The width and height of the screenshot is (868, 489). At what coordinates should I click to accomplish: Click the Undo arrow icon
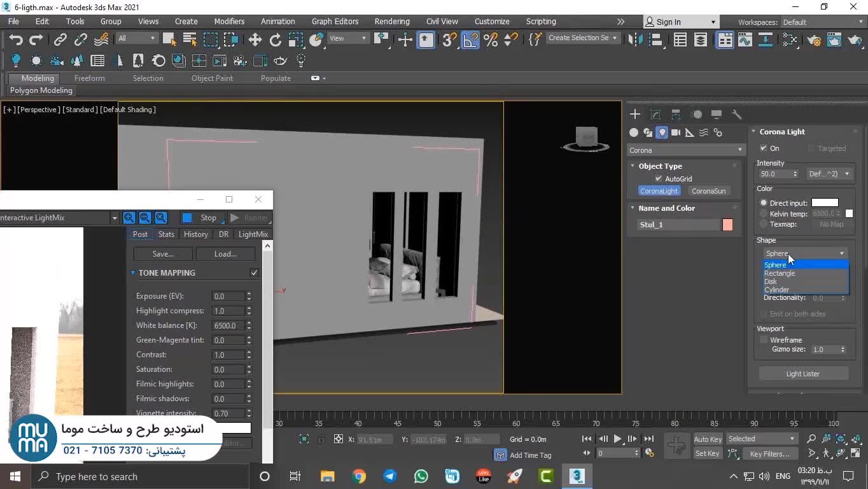click(16, 39)
